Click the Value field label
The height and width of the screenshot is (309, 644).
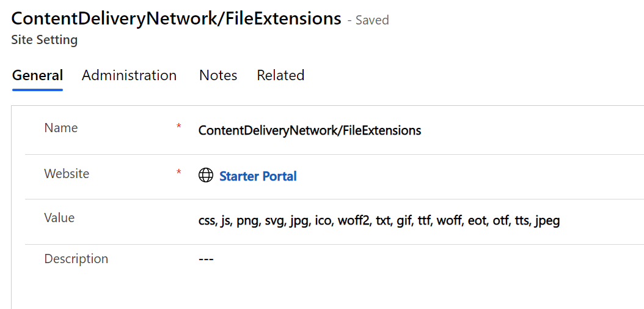point(59,218)
